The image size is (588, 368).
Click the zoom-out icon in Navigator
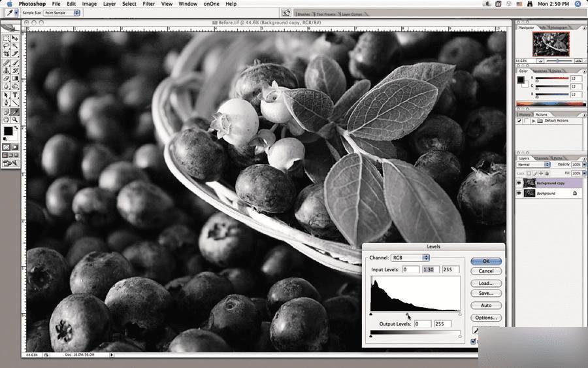click(540, 60)
